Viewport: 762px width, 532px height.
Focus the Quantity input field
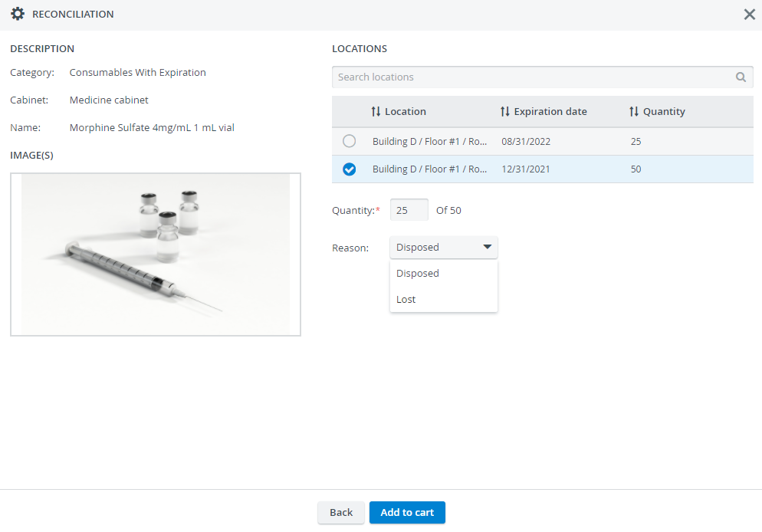coord(409,210)
